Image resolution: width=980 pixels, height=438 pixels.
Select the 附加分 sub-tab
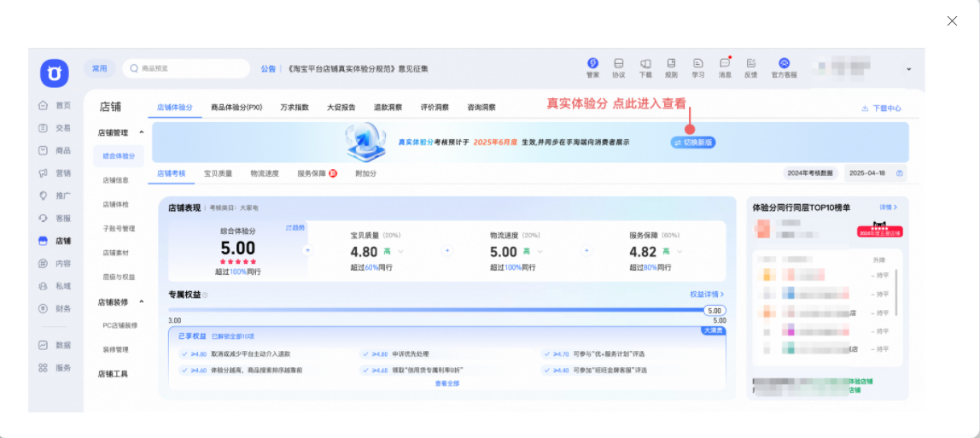(x=365, y=173)
